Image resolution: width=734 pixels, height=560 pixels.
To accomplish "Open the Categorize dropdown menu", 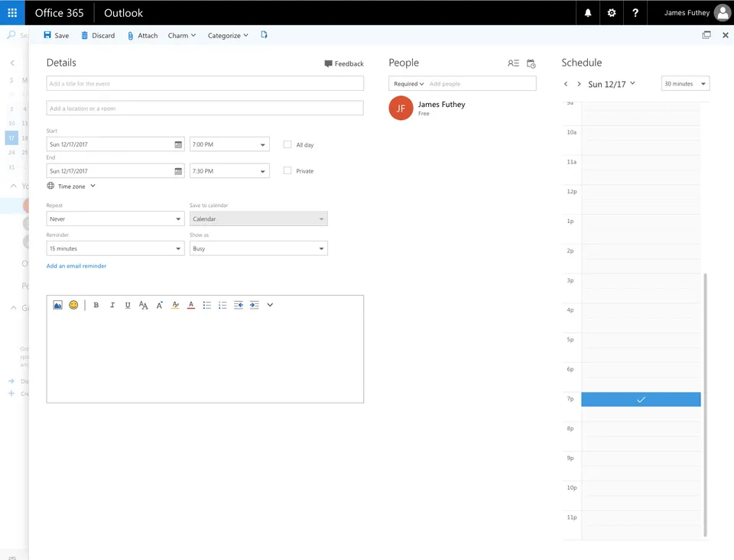I will 228,35.
